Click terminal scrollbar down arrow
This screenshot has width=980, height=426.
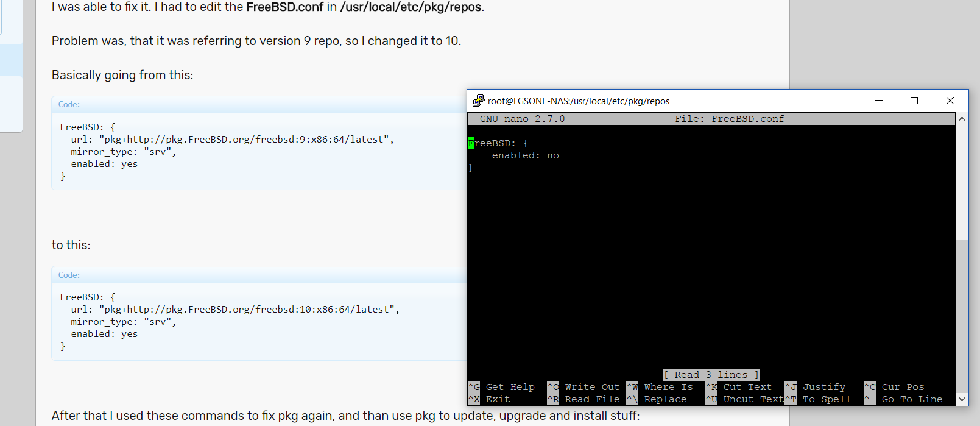click(x=962, y=400)
